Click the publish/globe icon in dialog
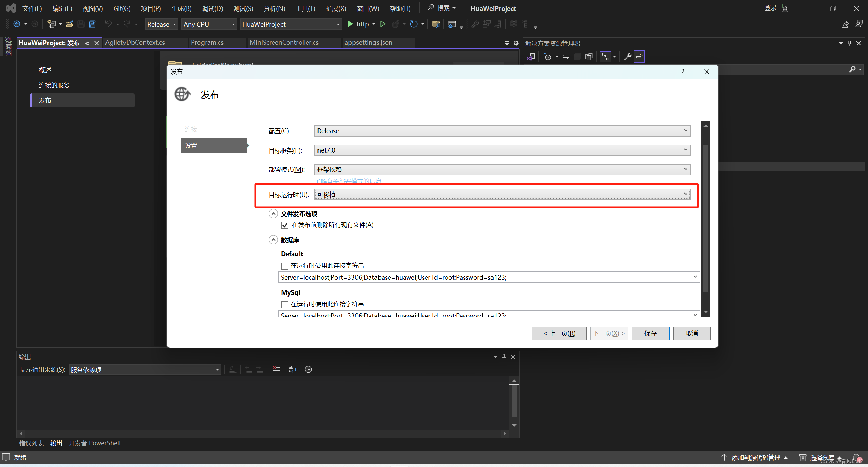868x467 pixels. pyautogui.click(x=182, y=94)
